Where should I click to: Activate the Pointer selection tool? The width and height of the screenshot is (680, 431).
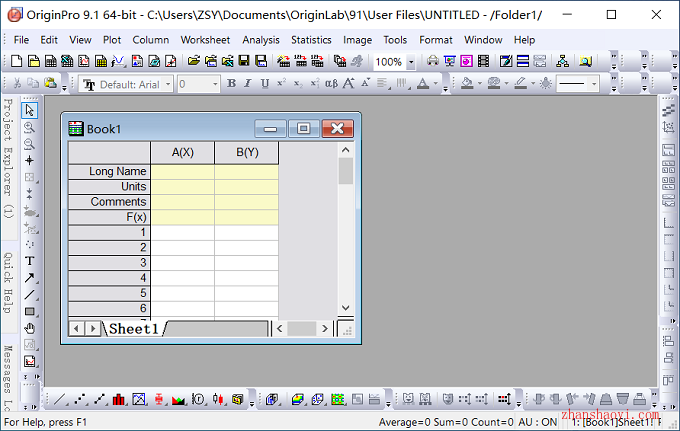(29, 111)
